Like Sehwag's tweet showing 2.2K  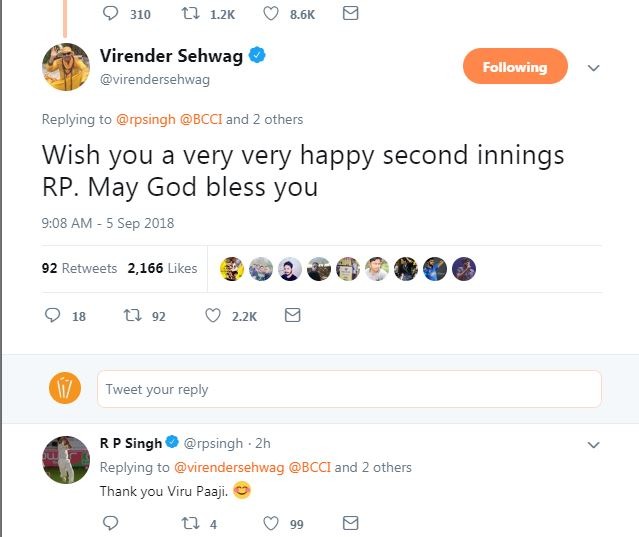point(213,315)
